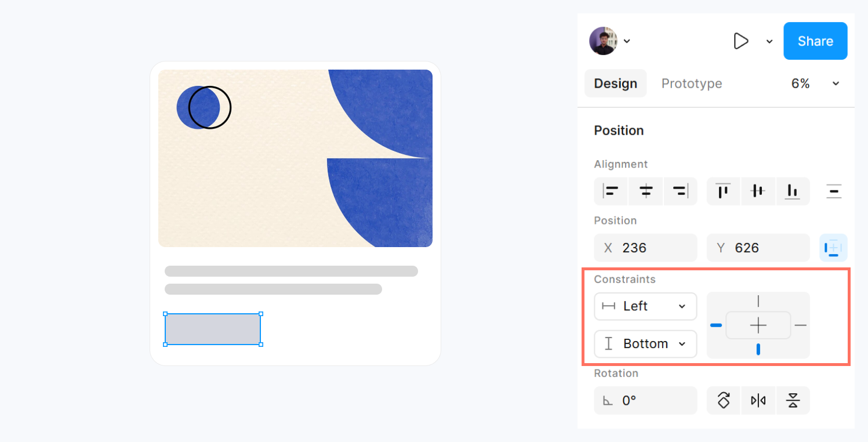
Task: Select the align vertical centers icon
Action: click(x=758, y=191)
